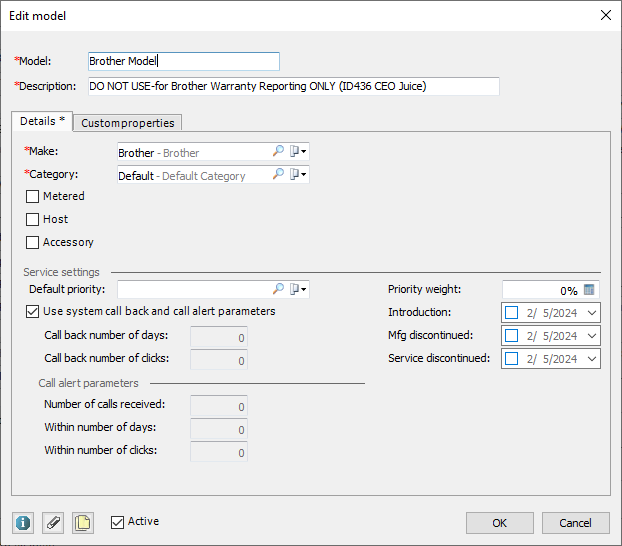Open the Priority weight calculator icon
Screen dimensions: 622x546
click(x=589, y=290)
